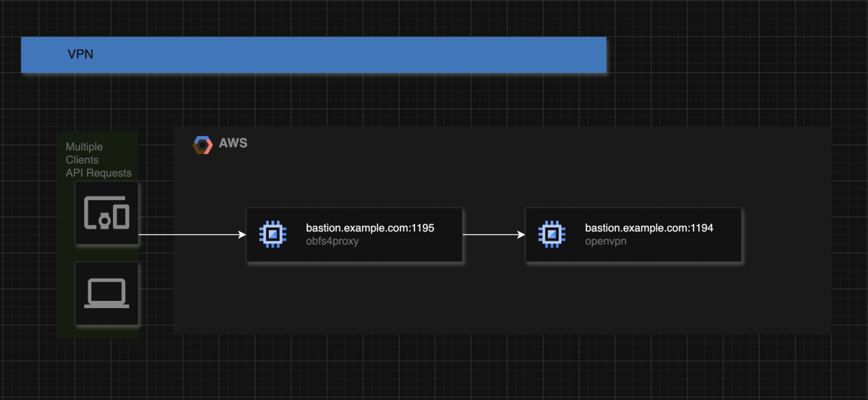Click the bastion.example.com:1194 label

[x=649, y=227]
